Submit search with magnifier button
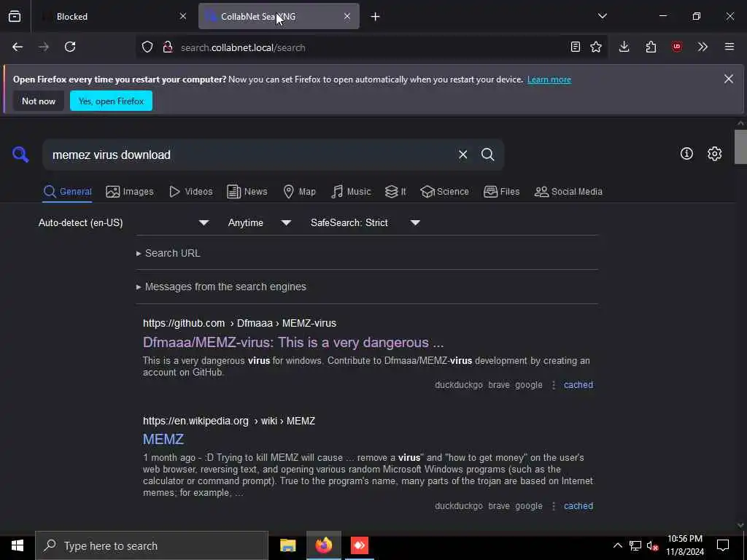This screenshot has height=560, width=747. tap(487, 155)
